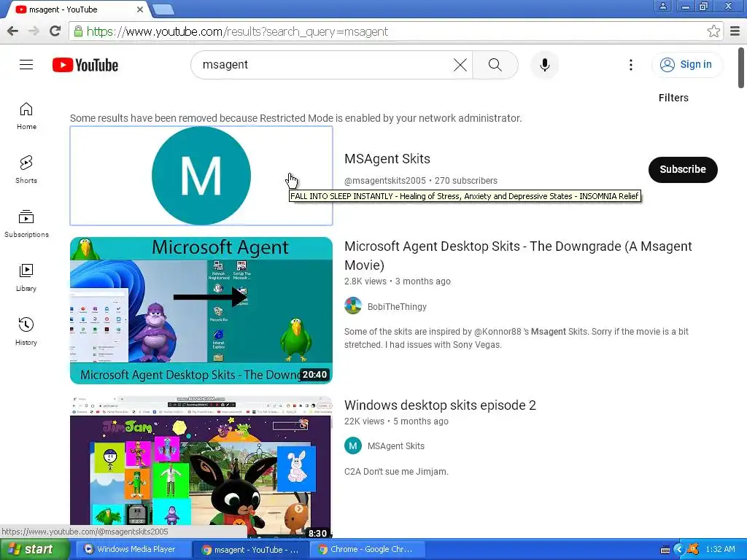Reload the page with refresh icon
The width and height of the screenshot is (747, 560).
click(55, 31)
